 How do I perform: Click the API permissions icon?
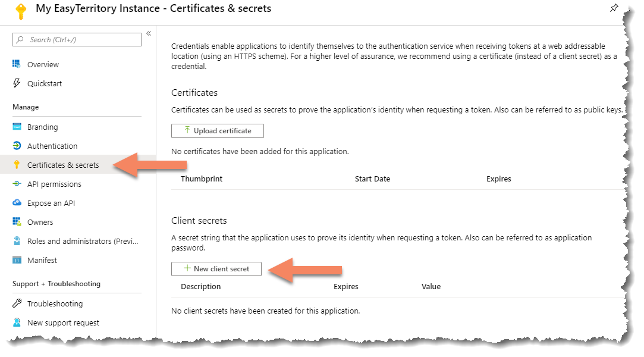17,184
